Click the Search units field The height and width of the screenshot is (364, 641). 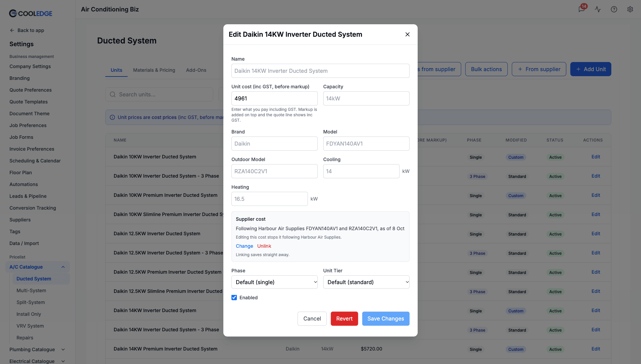click(x=159, y=94)
